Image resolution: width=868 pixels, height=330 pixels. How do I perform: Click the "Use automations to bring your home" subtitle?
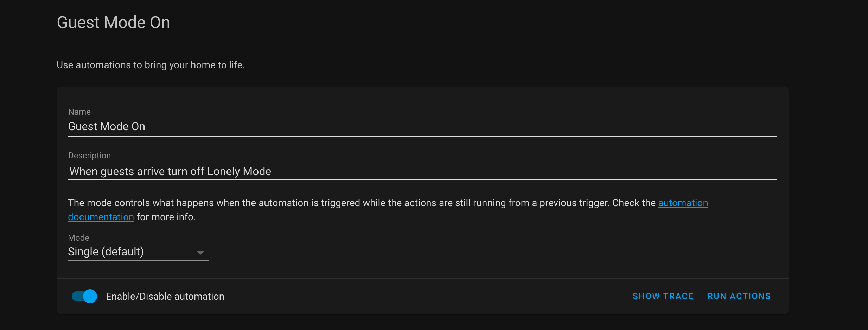point(151,65)
